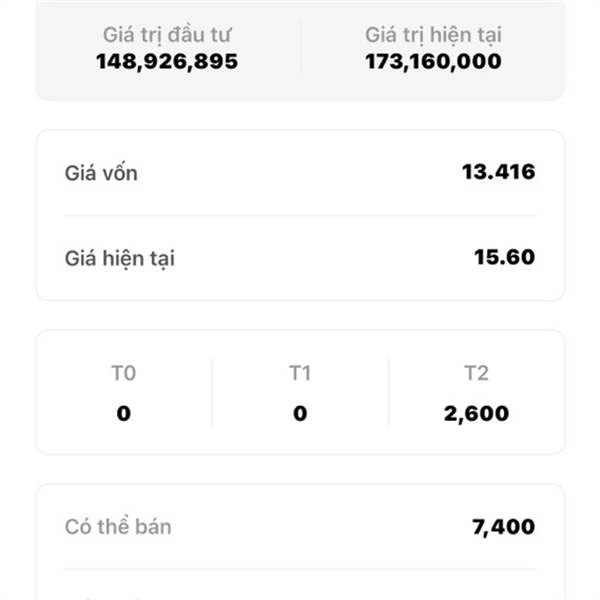The width and height of the screenshot is (600, 600).
Task: Select the zero quantity under T1
Action: tap(300, 413)
